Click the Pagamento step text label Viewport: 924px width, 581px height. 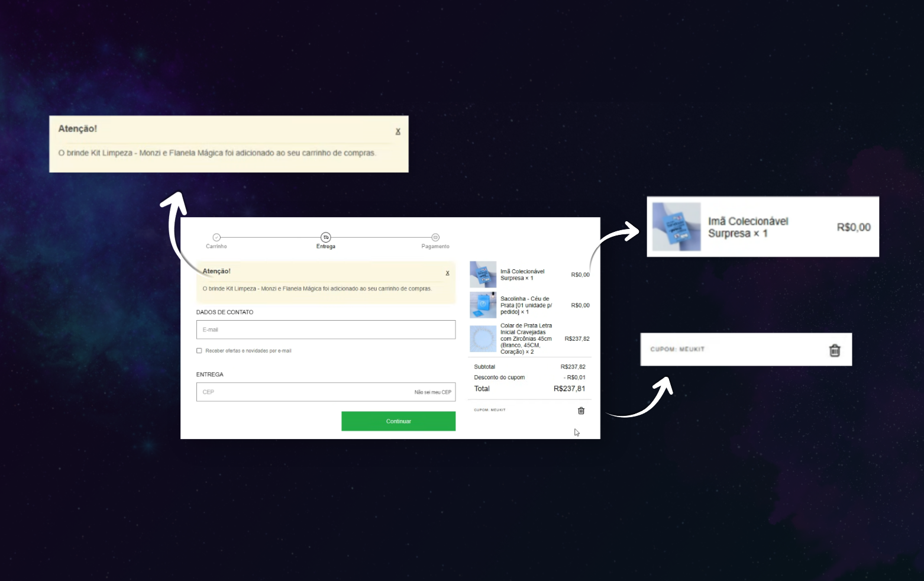pyautogui.click(x=435, y=247)
